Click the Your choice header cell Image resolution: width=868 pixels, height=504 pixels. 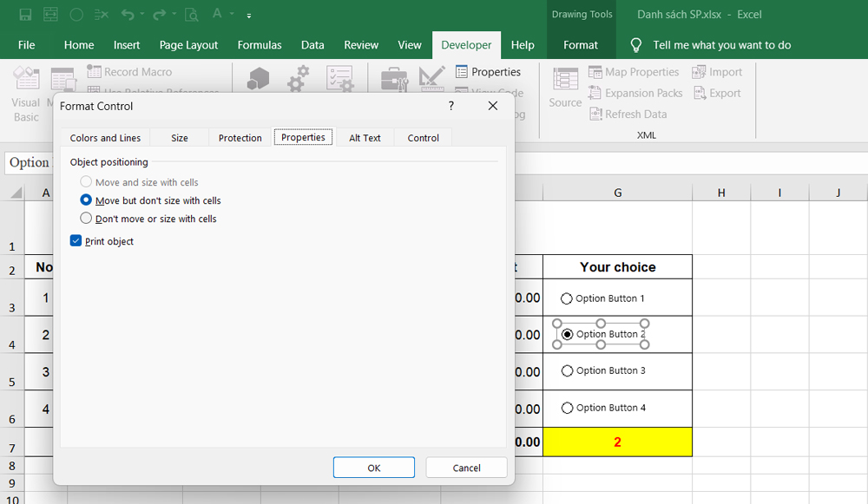click(x=617, y=267)
